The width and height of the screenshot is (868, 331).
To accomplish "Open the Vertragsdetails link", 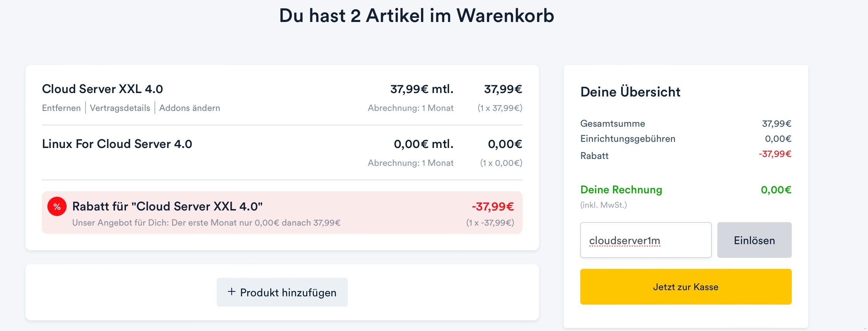I will point(120,108).
